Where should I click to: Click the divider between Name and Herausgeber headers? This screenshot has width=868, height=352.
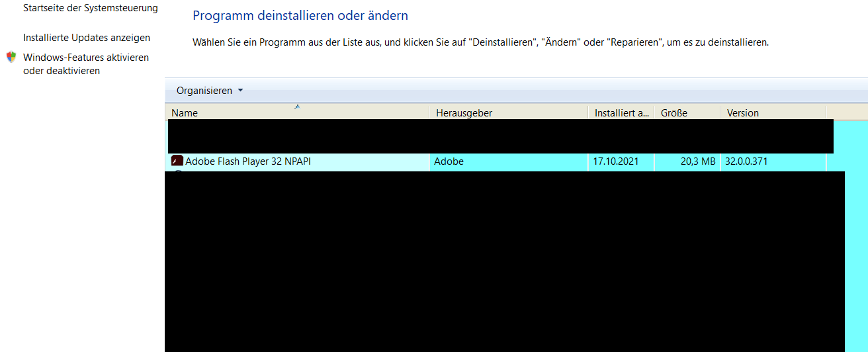[429, 113]
